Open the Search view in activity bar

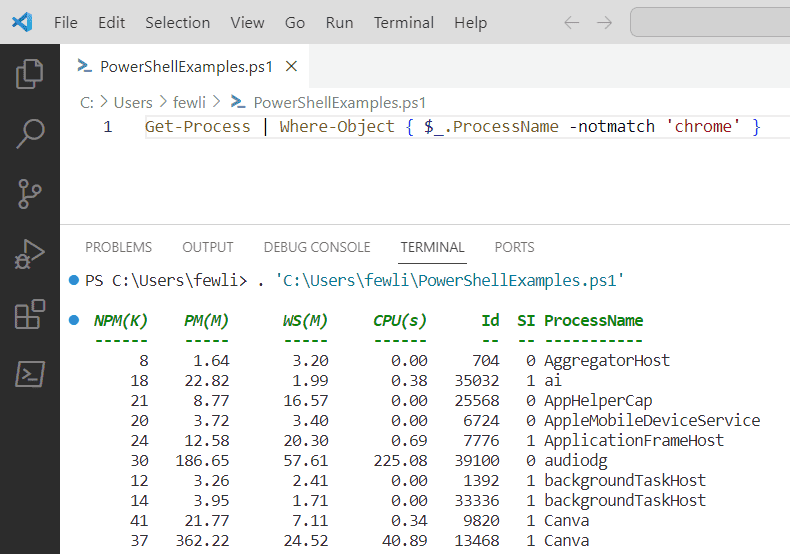click(30, 133)
